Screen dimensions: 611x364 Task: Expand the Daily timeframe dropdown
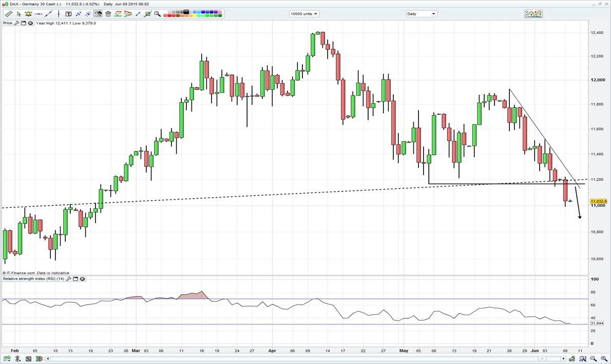pos(421,14)
